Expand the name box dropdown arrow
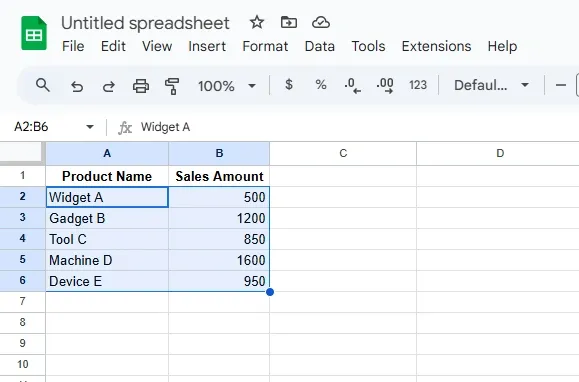Viewport: 579px width, 382px height. (x=90, y=127)
